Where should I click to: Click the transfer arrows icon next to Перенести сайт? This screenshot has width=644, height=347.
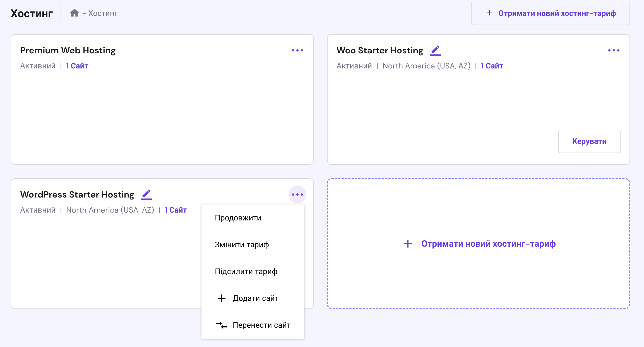221,325
